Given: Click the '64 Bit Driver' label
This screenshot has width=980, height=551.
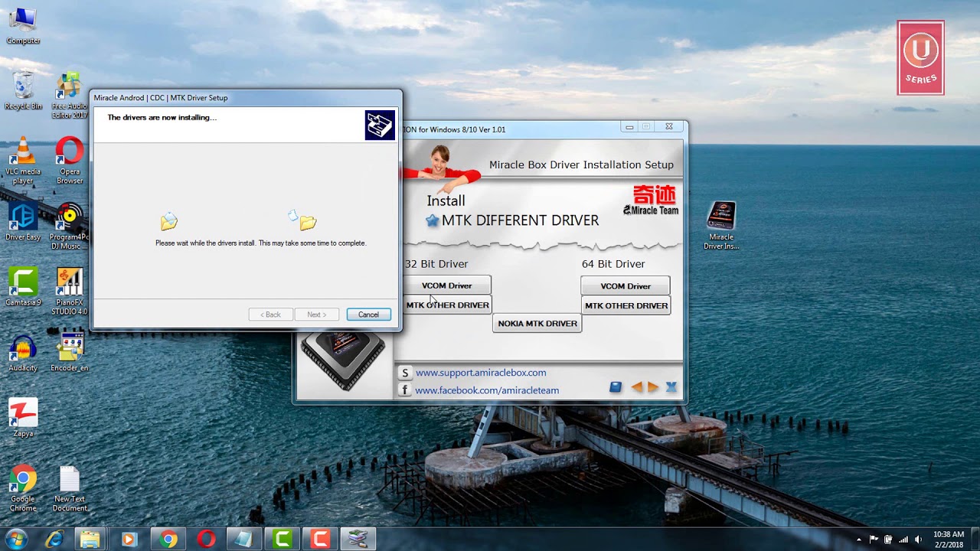Looking at the screenshot, I should pyautogui.click(x=613, y=264).
